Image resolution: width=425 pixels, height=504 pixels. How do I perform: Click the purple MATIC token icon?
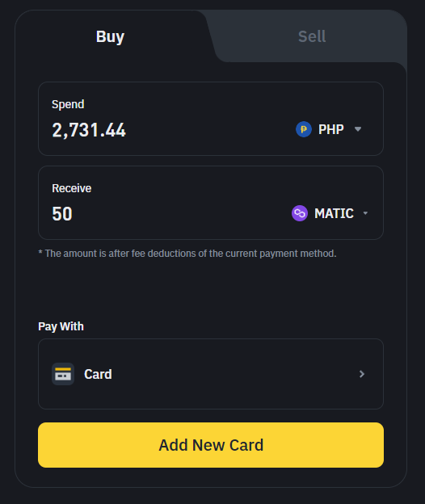tap(300, 213)
